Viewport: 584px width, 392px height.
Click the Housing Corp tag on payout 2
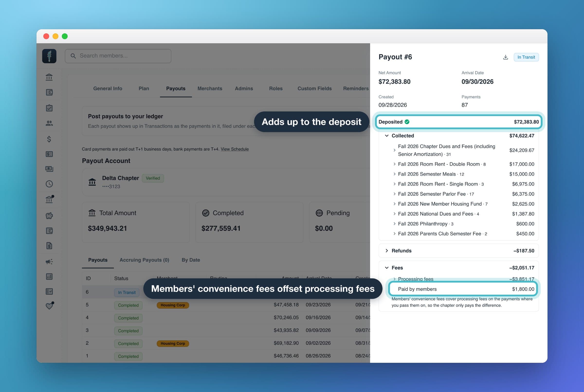(x=173, y=344)
